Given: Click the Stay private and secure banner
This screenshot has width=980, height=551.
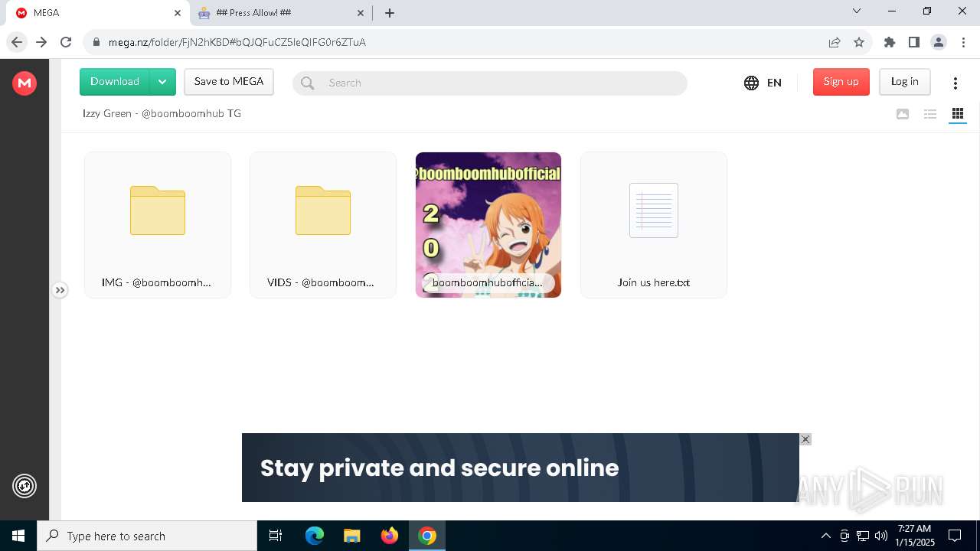Looking at the screenshot, I should [521, 468].
